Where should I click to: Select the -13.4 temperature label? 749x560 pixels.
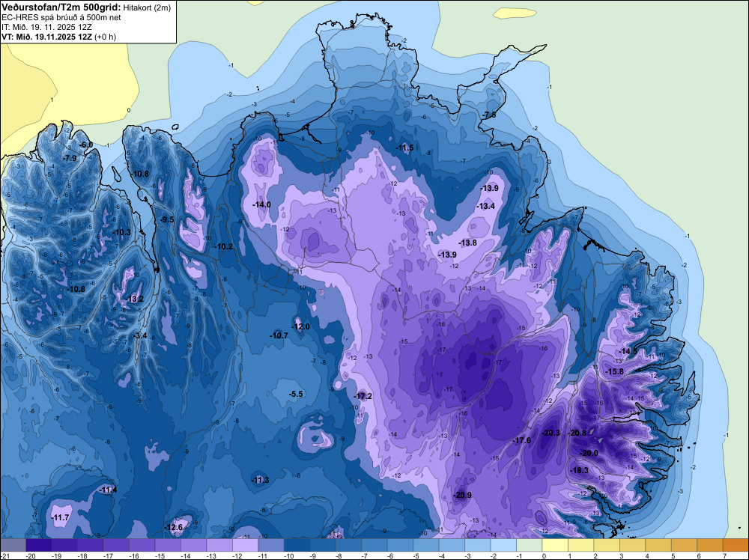pos(486,207)
